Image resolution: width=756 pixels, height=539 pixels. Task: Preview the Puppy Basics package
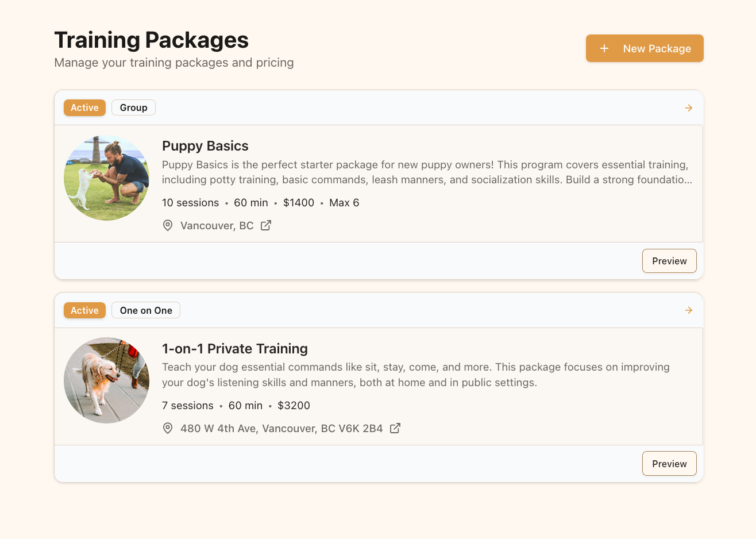pyautogui.click(x=669, y=260)
